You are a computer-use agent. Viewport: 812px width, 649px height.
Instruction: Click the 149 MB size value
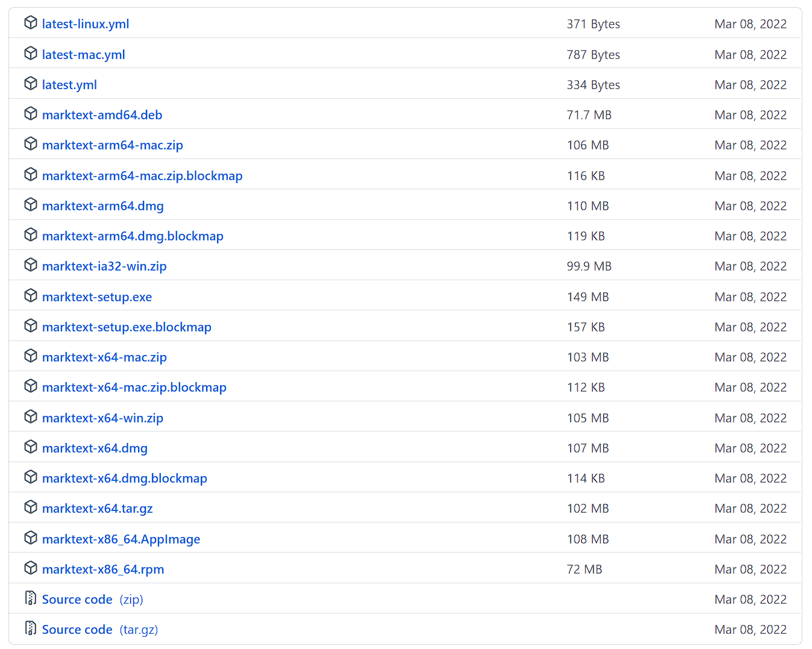click(x=588, y=297)
